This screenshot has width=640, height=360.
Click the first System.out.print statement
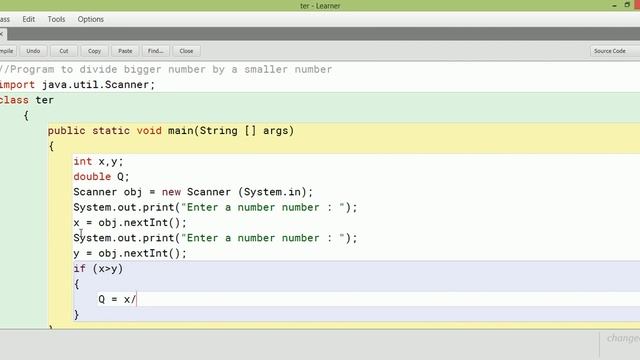[215, 207]
